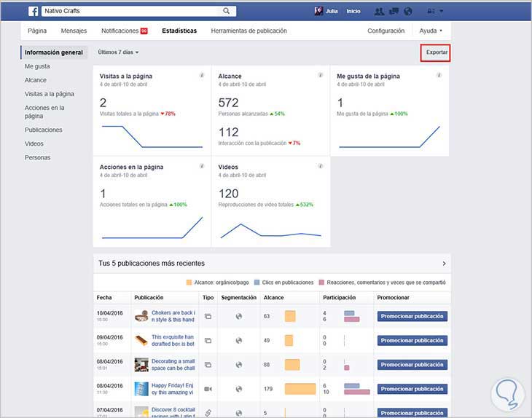Click info icon on Me gusta de la página card
Image resolution: width=532 pixels, height=418 pixels.
[439, 75]
